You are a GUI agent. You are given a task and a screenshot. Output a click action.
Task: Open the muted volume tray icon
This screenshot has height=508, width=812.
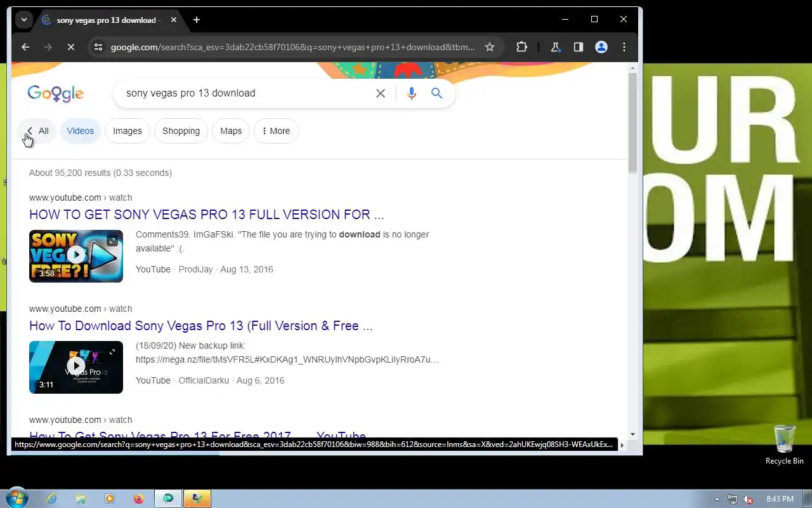[748, 499]
